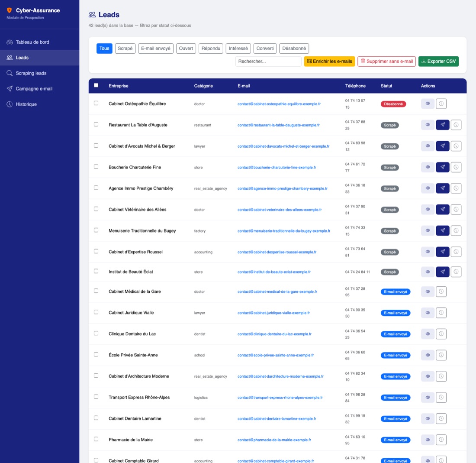Viewport: 476px width, 463px height.
Task: Filter leads by E-mail envoyé status
Action: [156, 49]
